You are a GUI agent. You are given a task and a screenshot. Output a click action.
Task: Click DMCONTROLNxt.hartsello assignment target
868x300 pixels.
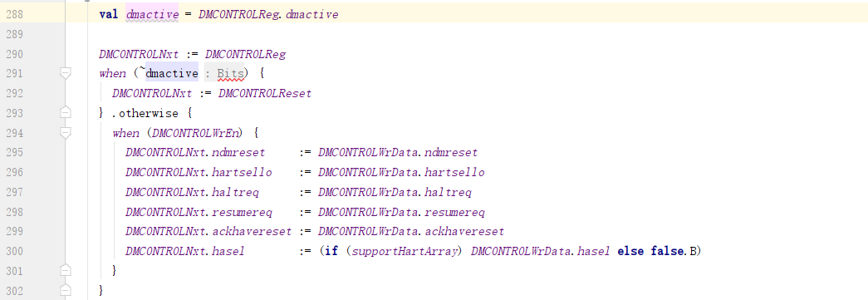point(199,173)
